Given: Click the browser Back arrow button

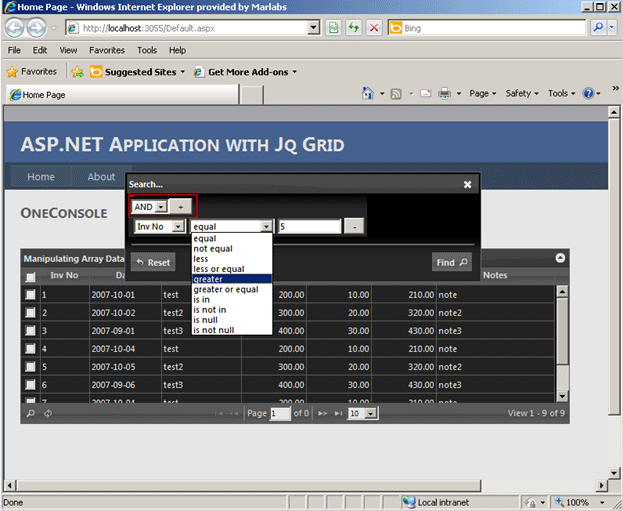Looking at the screenshot, I should coord(15,28).
